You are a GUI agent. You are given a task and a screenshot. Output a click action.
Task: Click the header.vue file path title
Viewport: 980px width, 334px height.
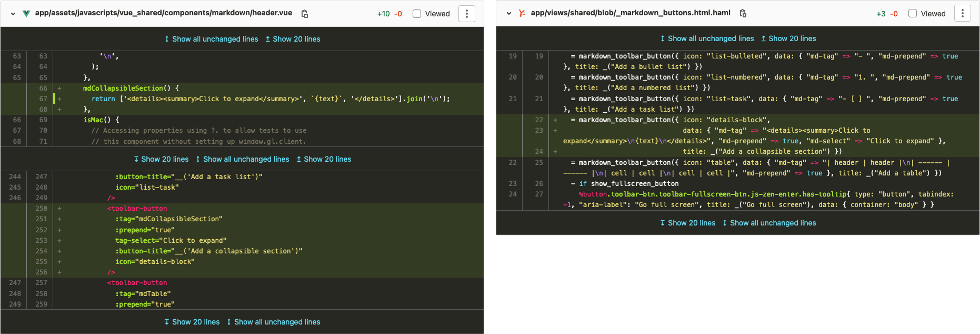click(x=164, y=13)
